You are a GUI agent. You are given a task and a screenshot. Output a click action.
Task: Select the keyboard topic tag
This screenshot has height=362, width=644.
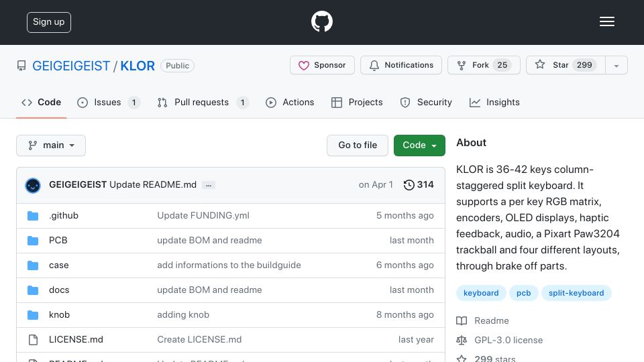(x=481, y=293)
